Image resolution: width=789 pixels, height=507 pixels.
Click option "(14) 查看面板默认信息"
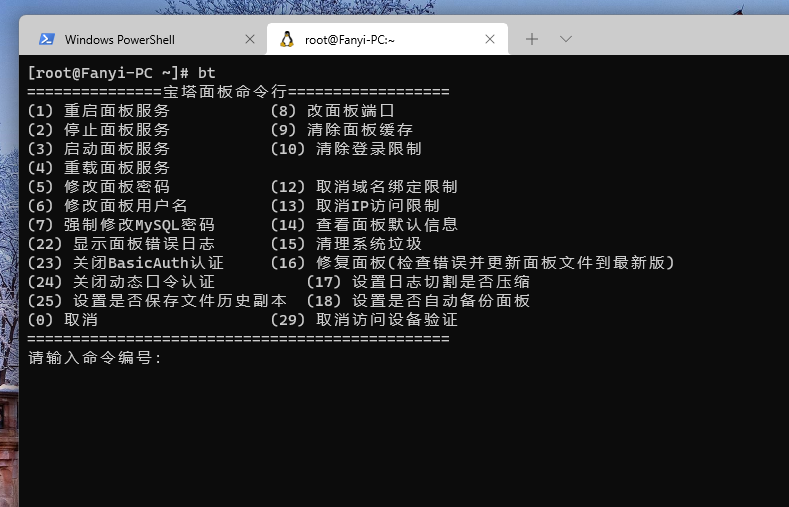(364, 225)
